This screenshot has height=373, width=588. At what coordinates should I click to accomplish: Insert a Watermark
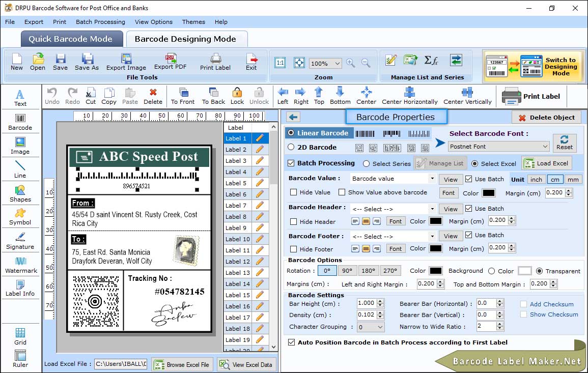point(21,265)
